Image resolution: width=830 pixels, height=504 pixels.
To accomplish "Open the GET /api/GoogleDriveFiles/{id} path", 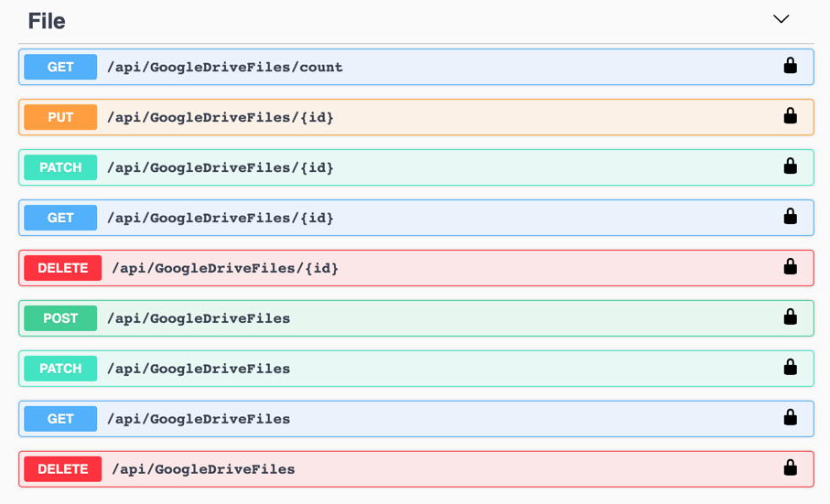I will click(x=221, y=218).
